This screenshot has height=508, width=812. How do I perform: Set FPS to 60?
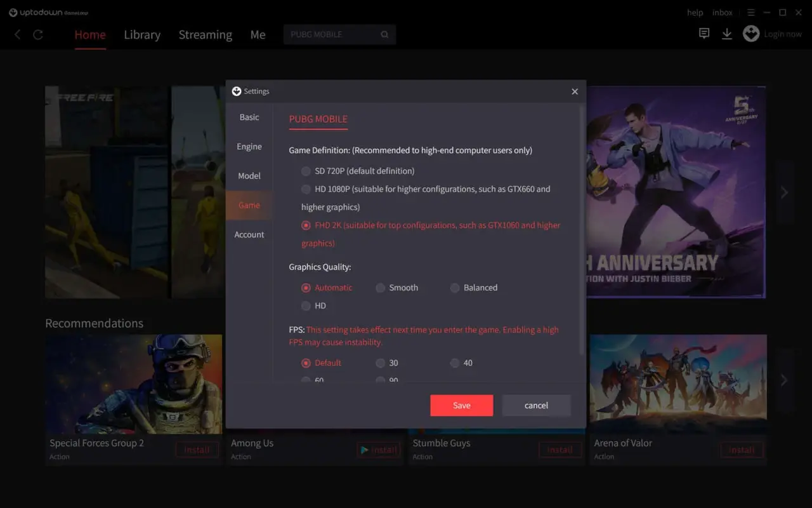tap(306, 380)
